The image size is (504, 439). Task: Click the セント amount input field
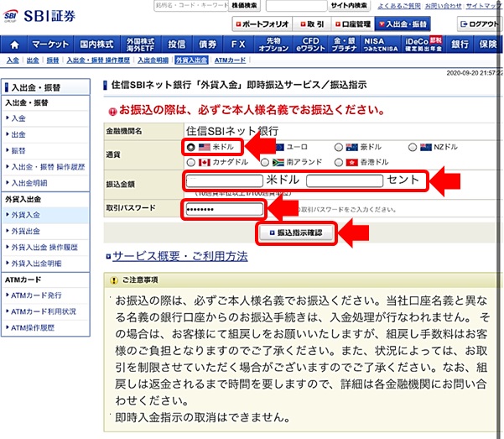(x=345, y=180)
